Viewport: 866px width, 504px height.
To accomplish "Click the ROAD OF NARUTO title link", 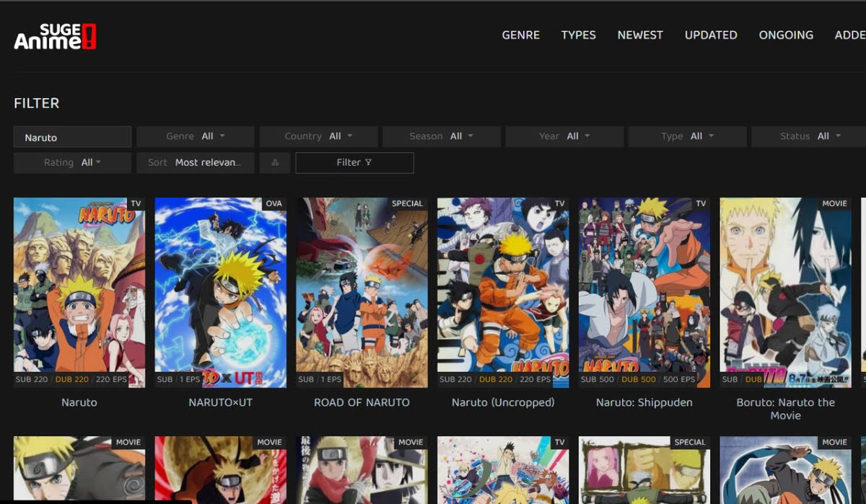I will pos(362,402).
